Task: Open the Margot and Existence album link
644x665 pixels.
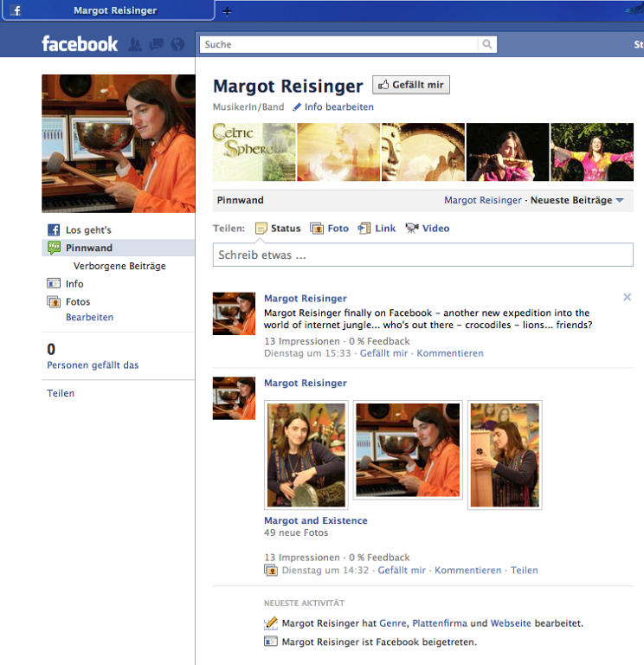Action: pos(315,520)
